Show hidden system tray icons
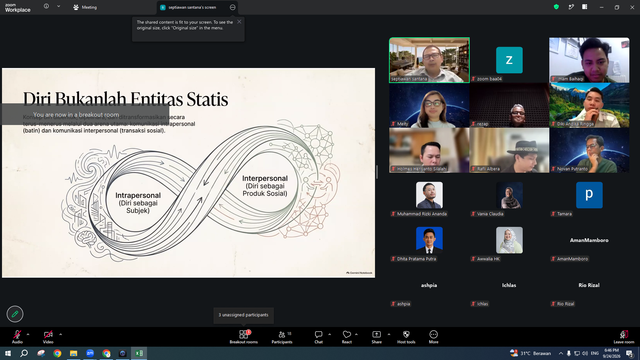This screenshot has height=360, width=640. (561, 353)
